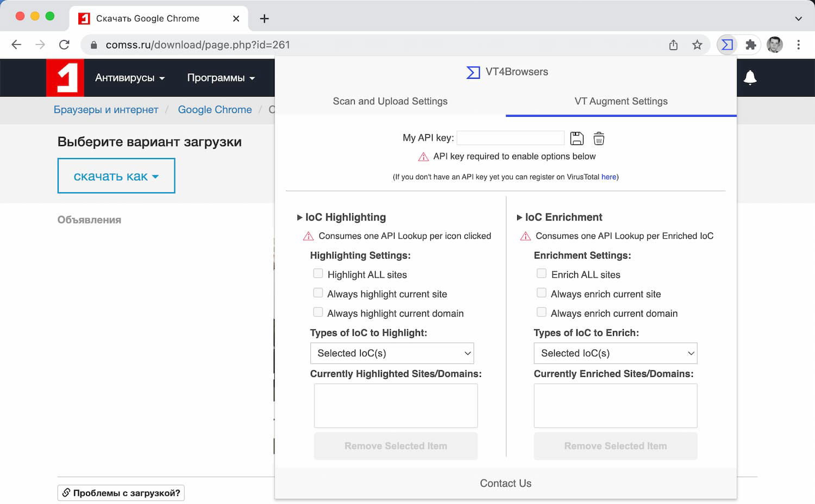Check Always highlight current domain
This screenshot has height=504, width=815.
click(x=318, y=312)
